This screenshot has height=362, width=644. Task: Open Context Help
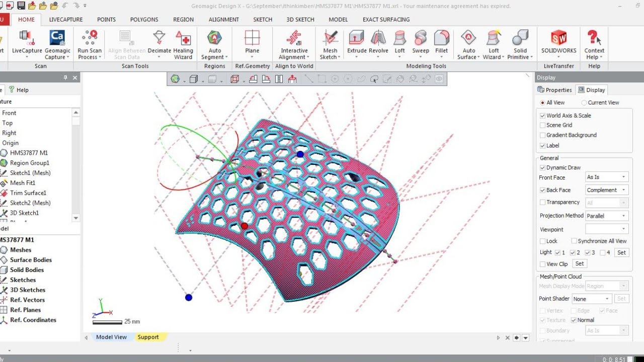pos(594,45)
